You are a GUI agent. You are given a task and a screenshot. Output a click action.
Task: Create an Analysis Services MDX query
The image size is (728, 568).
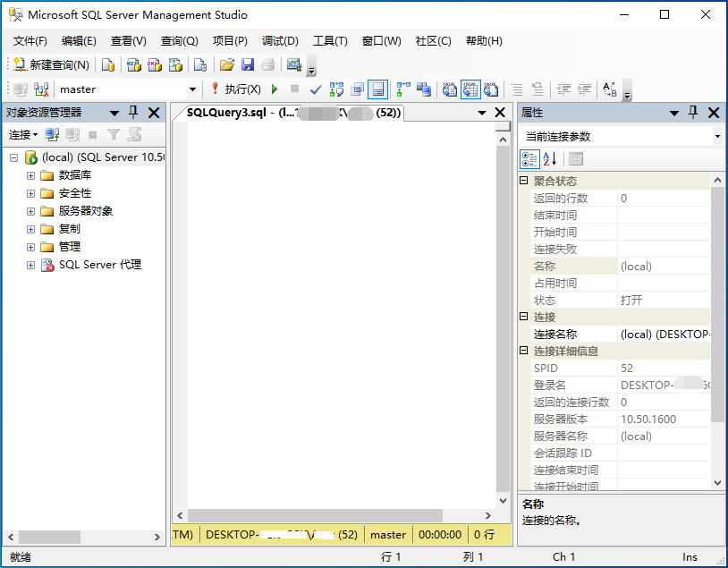pyautogui.click(x=134, y=64)
